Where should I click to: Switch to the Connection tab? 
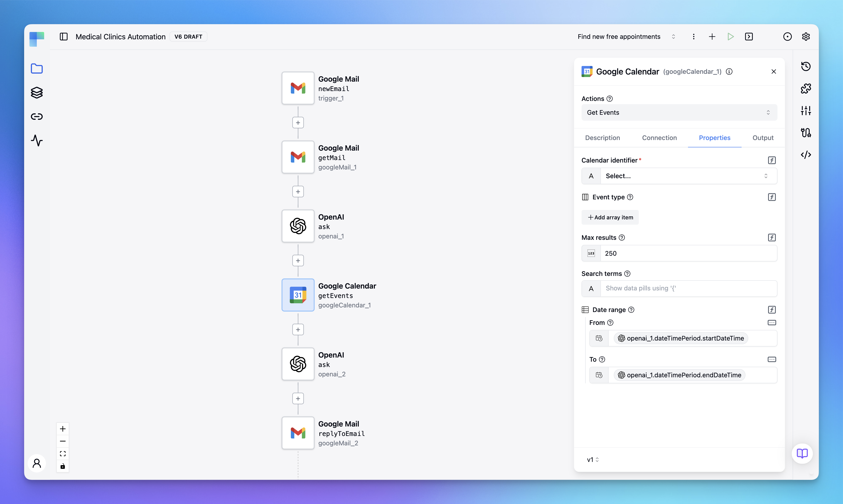pyautogui.click(x=659, y=138)
